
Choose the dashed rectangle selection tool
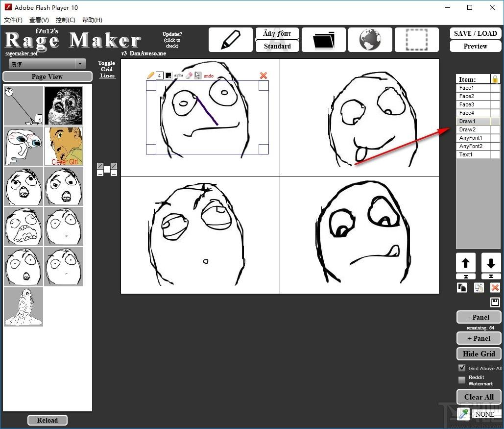[x=416, y=40]
